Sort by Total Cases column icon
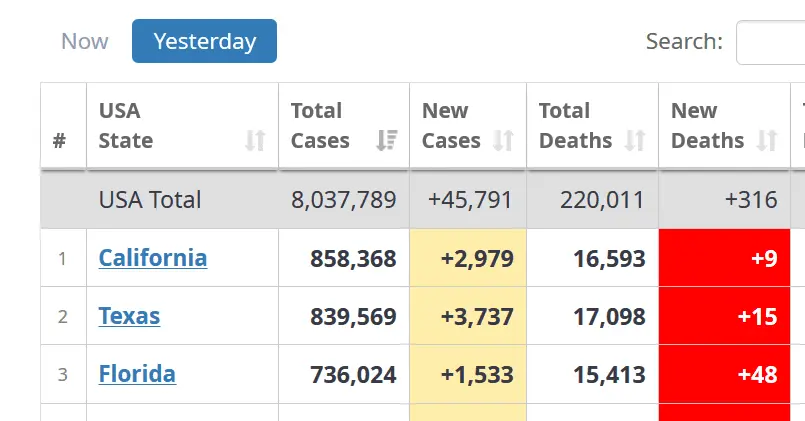 coord(386,141)
